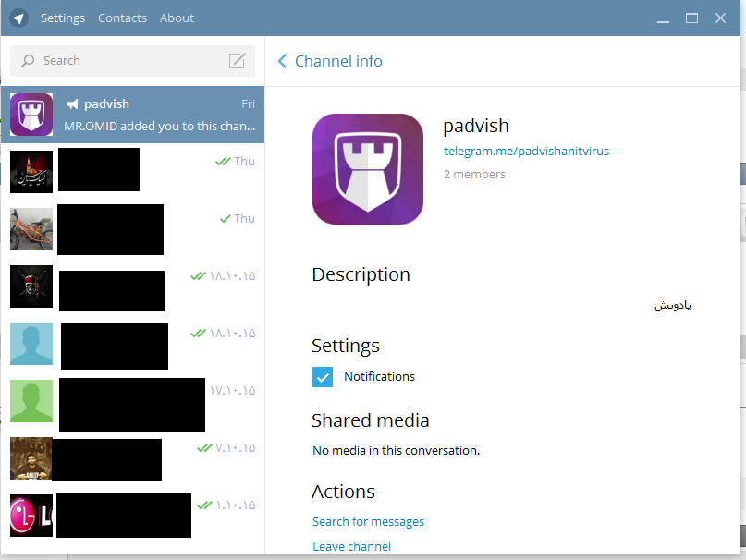
Task: Click the search magnifier icon
Action: (x=28, y=60)
